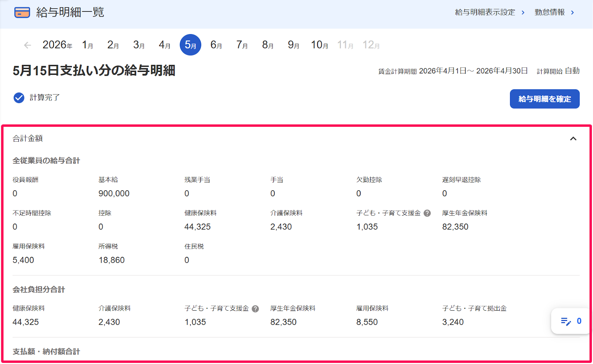Click the employee 厚生年金保険料 value 82,350

point(455,227)
